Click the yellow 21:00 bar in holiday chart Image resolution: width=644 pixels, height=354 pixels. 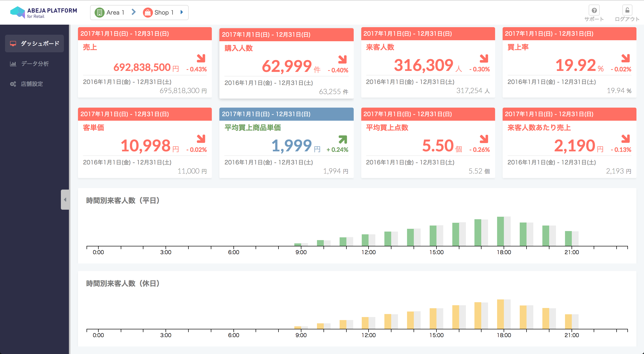(568, 322)
